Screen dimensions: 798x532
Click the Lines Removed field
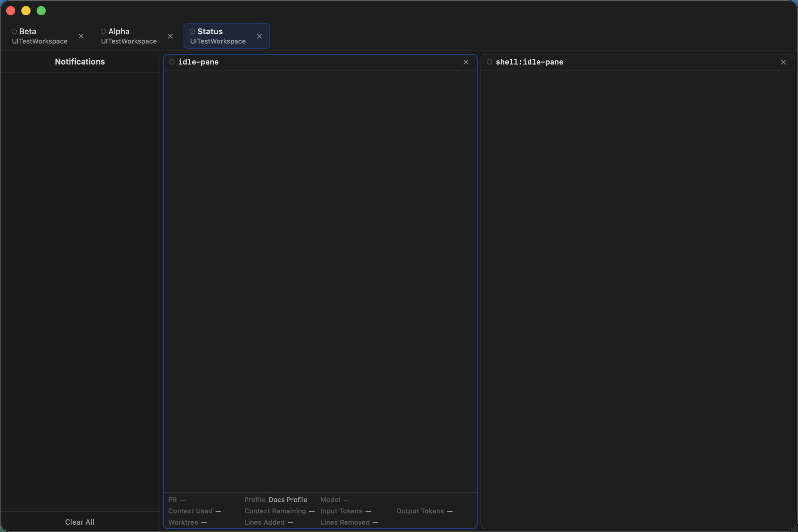[349, 522]
